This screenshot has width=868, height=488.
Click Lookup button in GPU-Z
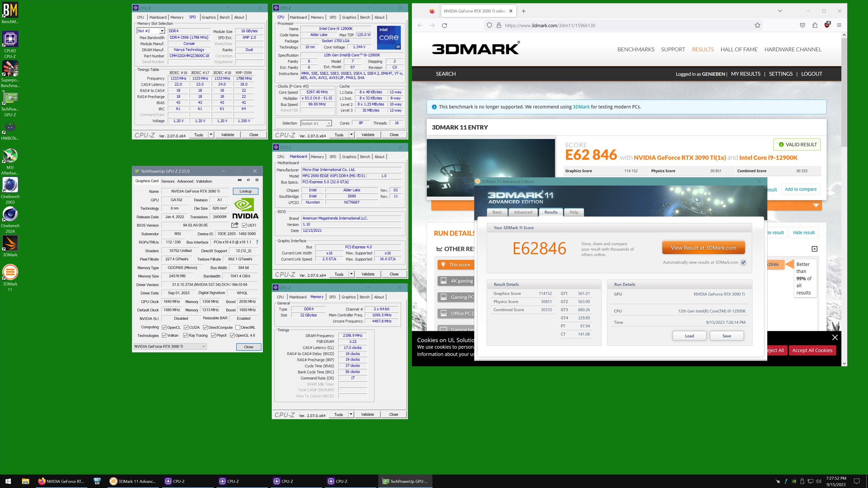coord(245,191)
